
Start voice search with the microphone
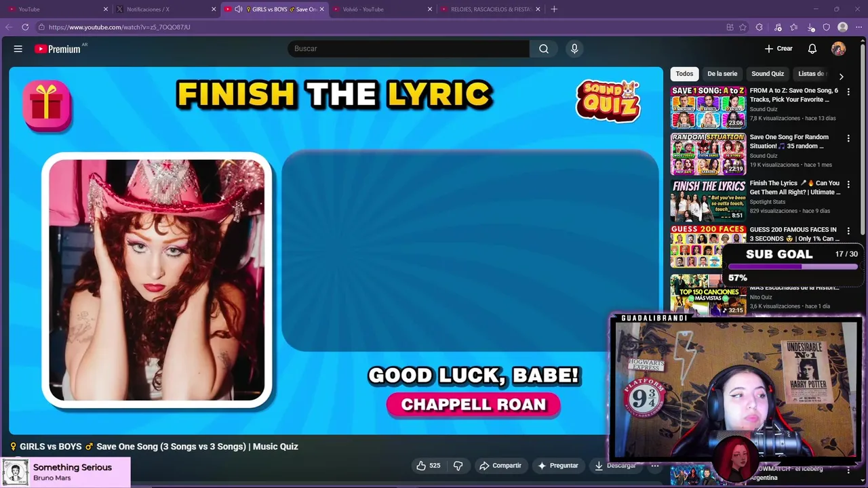574,49
